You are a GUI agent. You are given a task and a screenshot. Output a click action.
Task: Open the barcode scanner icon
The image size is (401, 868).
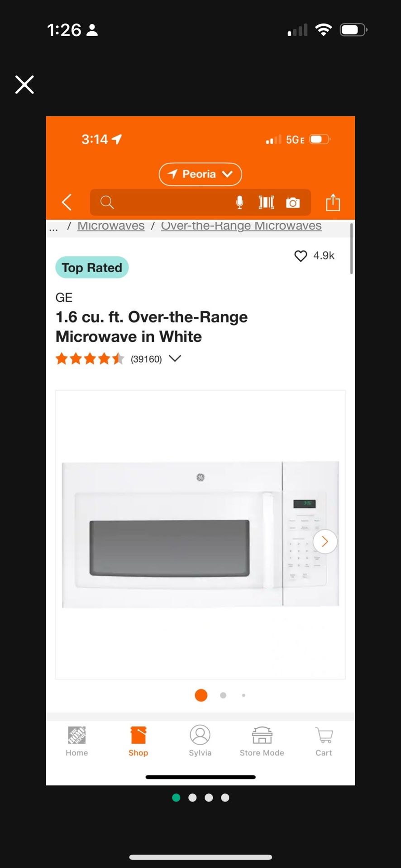point(266,203)
